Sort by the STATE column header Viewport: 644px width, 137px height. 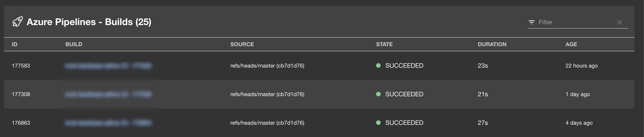pos(384,44)
